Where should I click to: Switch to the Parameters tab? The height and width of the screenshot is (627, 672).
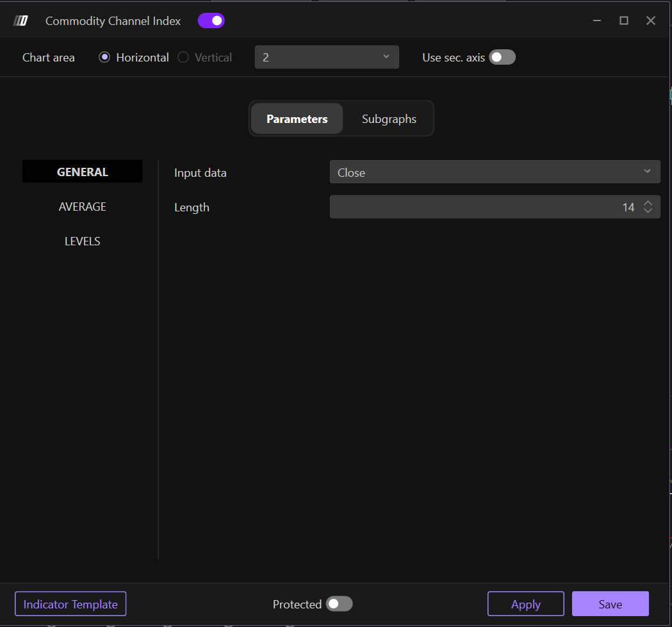[297, 119]
